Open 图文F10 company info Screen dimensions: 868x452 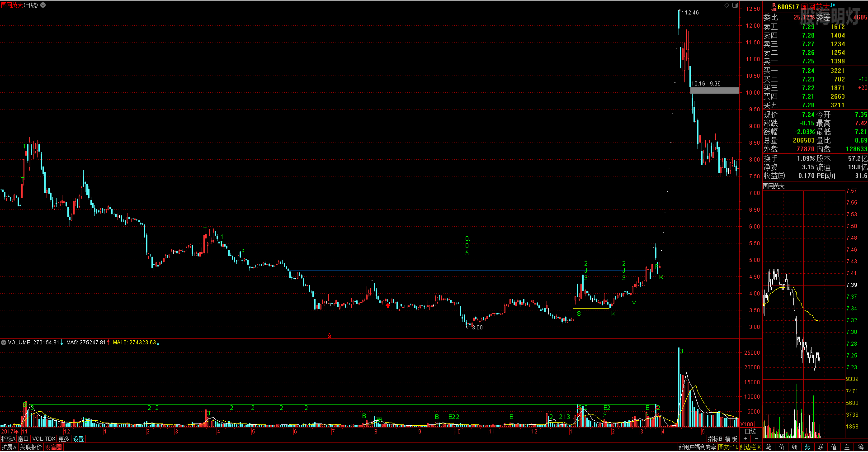pos(728,447)
